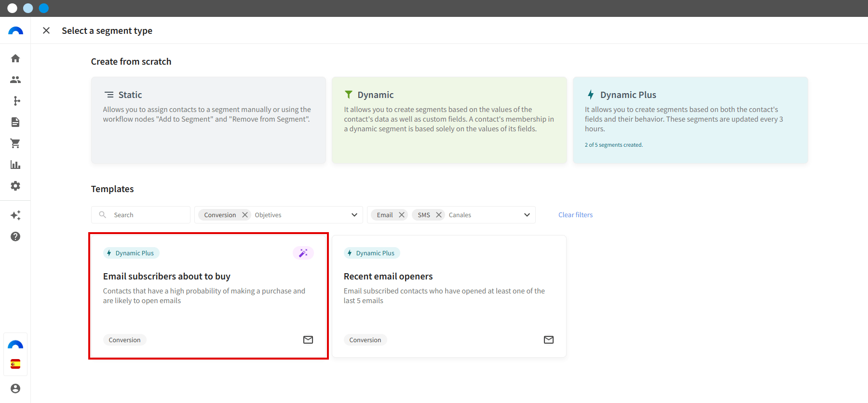Open the shopping cart section
Viewport: 868px width, 403px height.
(x=15, y=143)
